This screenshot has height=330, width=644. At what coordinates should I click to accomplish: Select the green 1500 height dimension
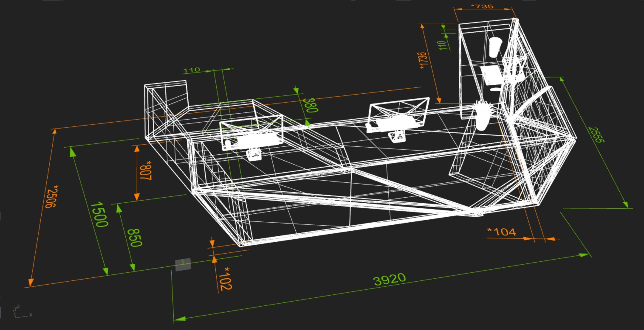point(99,214)
